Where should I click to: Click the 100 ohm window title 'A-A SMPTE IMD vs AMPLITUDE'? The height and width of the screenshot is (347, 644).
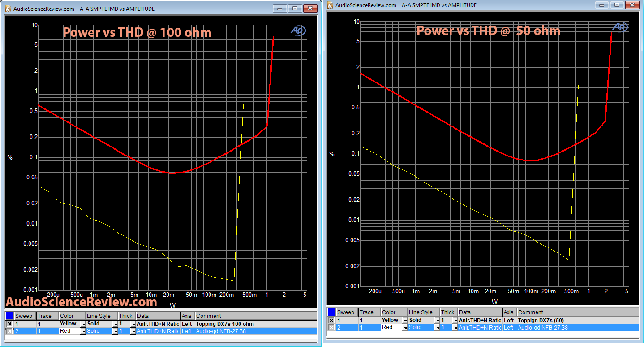click(x=117, y=9)
